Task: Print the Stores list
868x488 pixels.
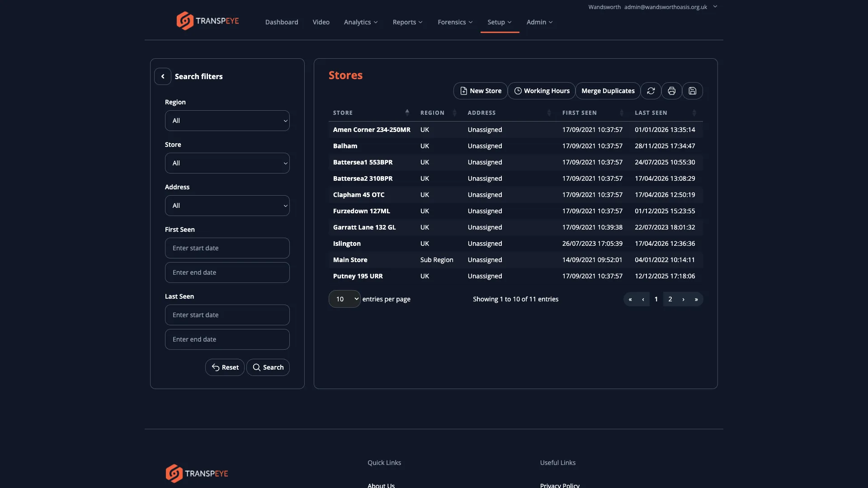Action: click(671, 91)
